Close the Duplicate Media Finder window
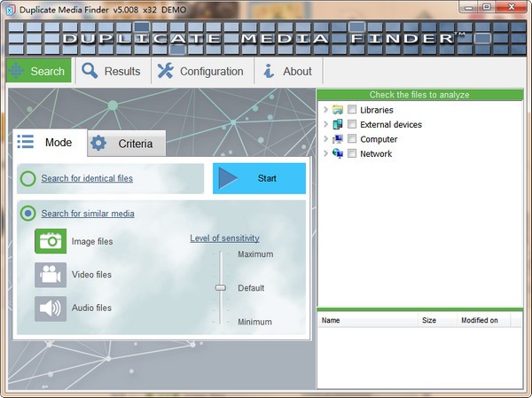 pyautogui.click(x=512, y=7)
